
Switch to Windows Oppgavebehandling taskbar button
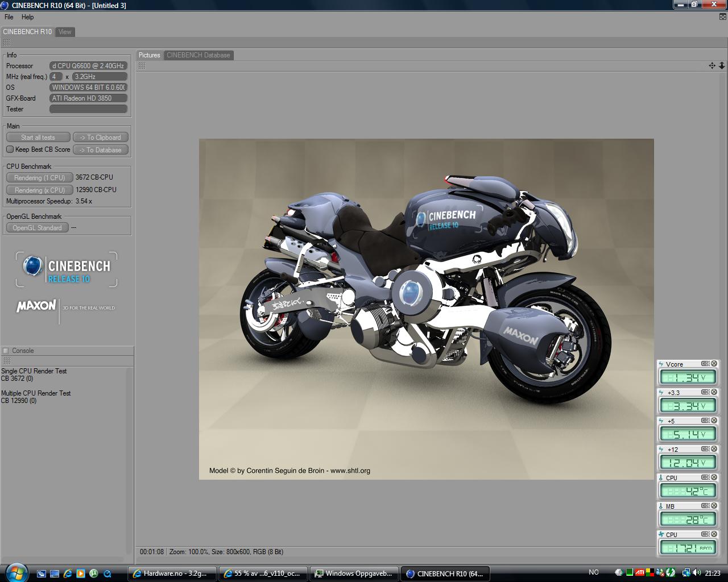pos(355,573)
